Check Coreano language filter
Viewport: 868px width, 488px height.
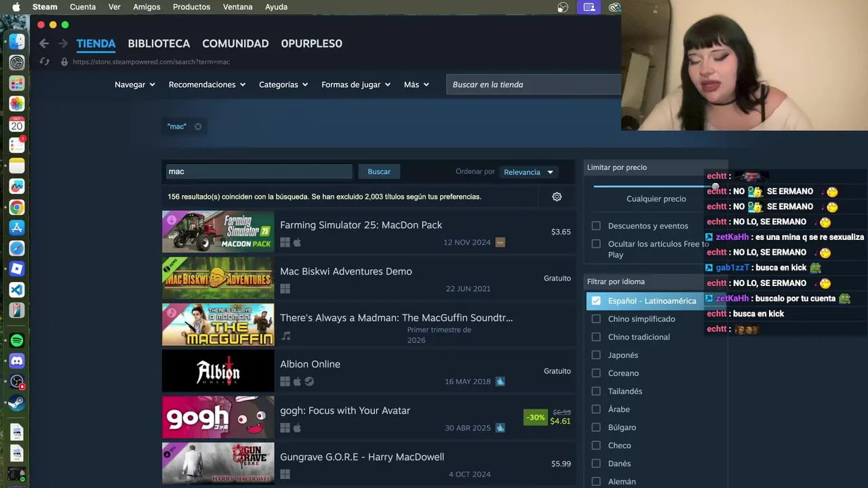596,373
